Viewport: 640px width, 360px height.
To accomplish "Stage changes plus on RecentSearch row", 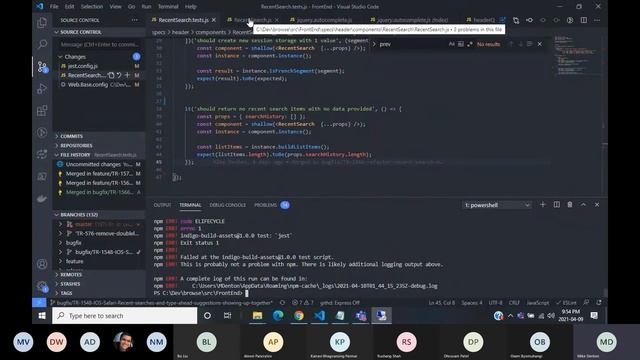I will point(127,75).
